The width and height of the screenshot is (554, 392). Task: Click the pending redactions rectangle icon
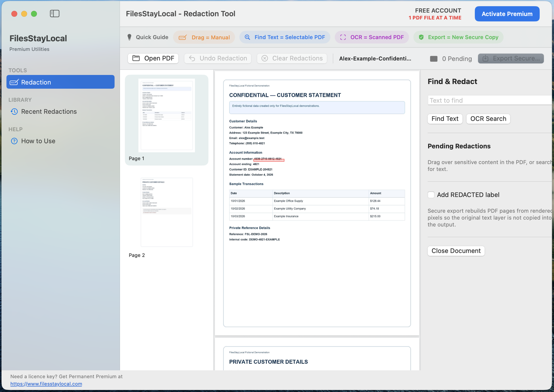coord(434,58)
